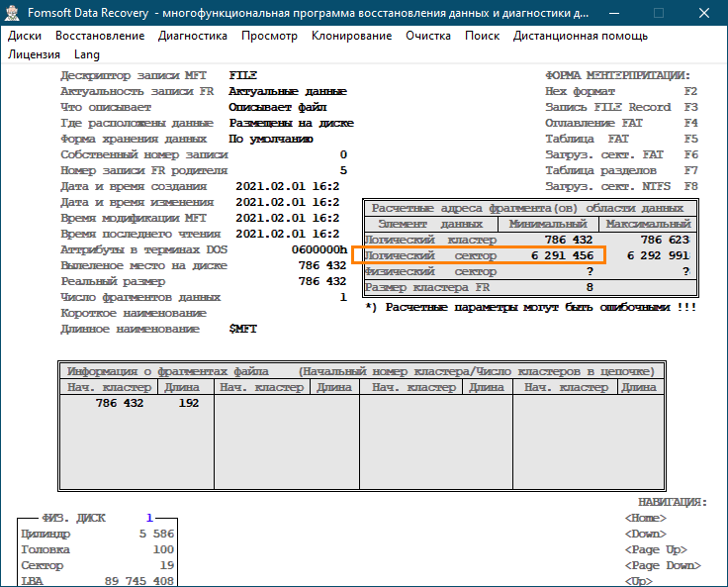
Task: Open the Диски menu
Action: tap(25, 36)
